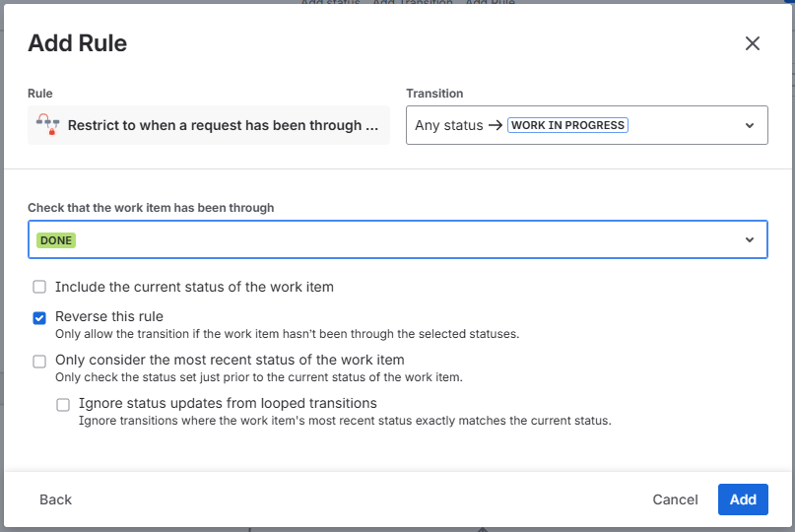This screenshot has width=795, height=532.
Task: Uncheck the Reverse this rule checkbox
Action: pyautogui.click(x=39, y=317)
